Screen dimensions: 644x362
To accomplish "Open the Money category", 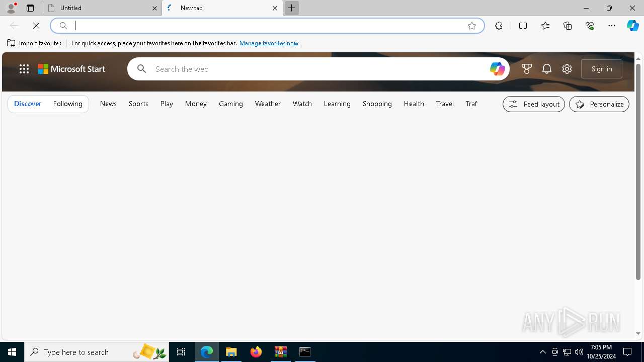I will 196,104.
